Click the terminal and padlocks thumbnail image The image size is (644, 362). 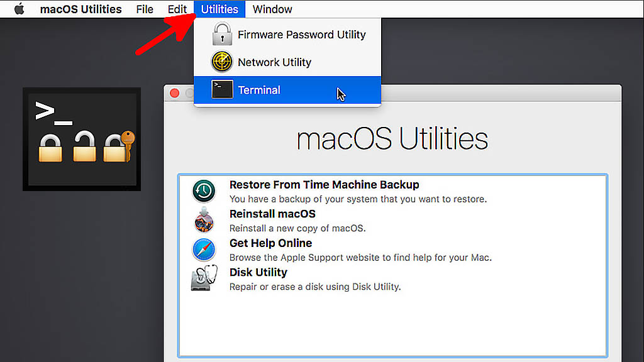pyautogui.click(x=82, y=139)
